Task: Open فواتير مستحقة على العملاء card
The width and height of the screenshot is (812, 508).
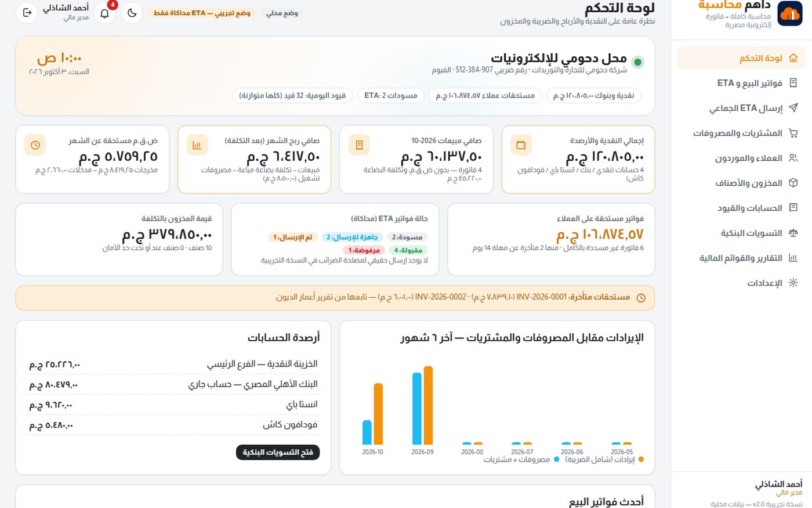Action: click(x=552, y=239)
